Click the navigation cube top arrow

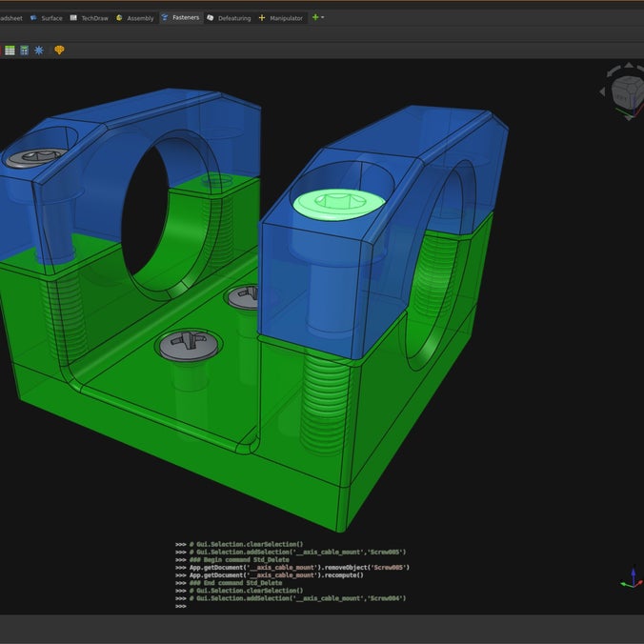pyautogui.click(x=629, y=65)
